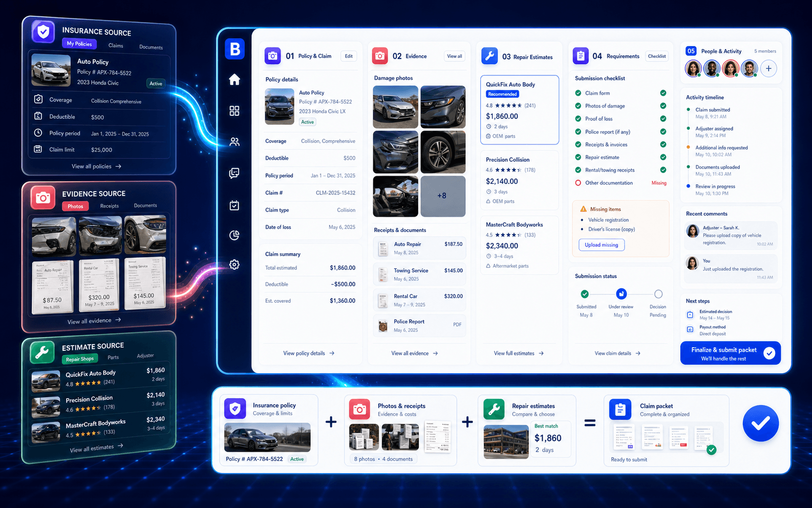Open the dashboard grid icon in sidebar

pyautogui.click(x=234, y=111)
